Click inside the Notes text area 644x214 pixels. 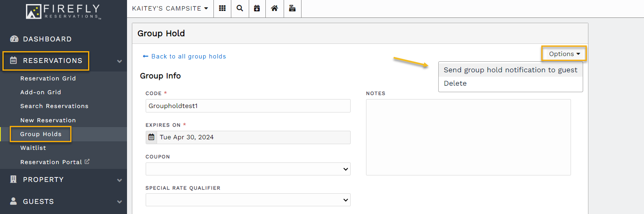[x=468, y=137]
